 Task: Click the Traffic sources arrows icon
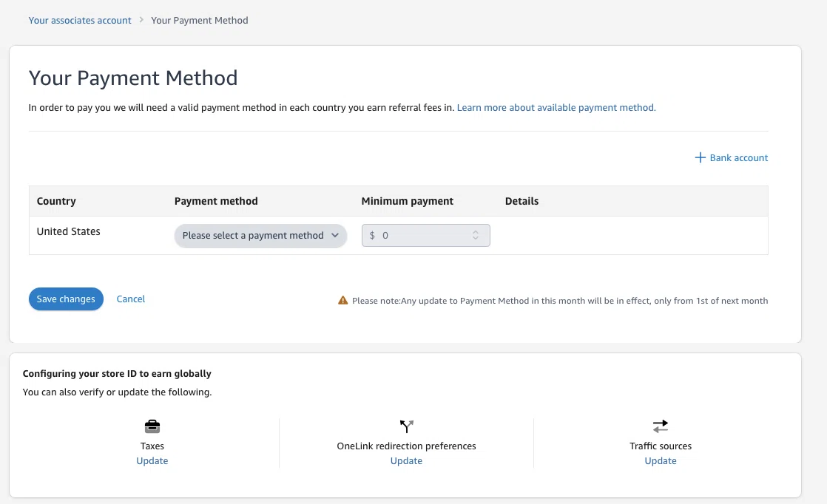(x=661, y=426)
